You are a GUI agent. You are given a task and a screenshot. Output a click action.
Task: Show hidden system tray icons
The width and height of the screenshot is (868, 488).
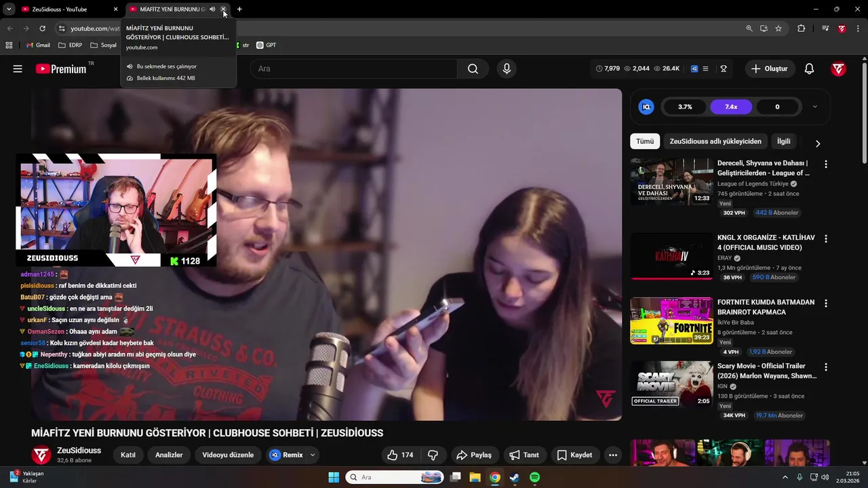click(x=785, y=477)
